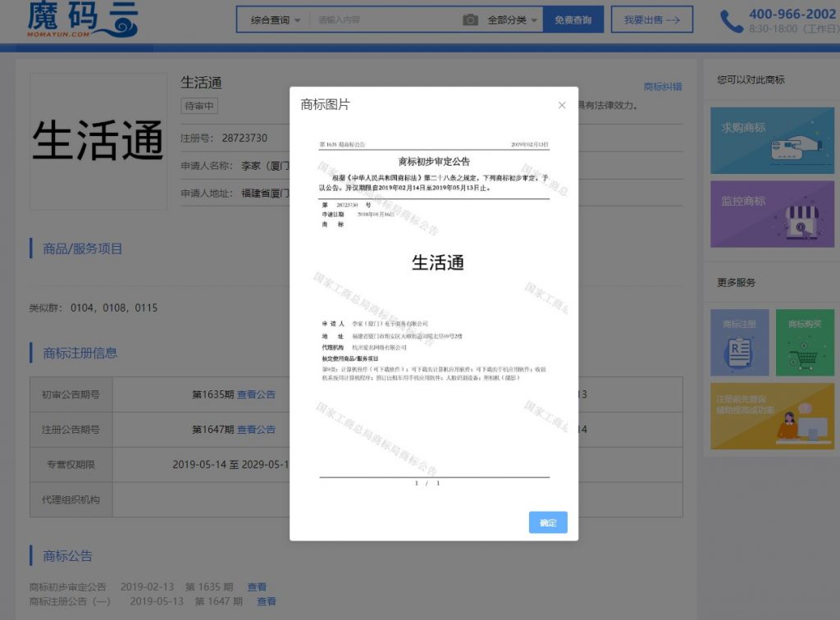Click the 商标纠错 correction link
840x620 pixels.
[x=661, y=84]
